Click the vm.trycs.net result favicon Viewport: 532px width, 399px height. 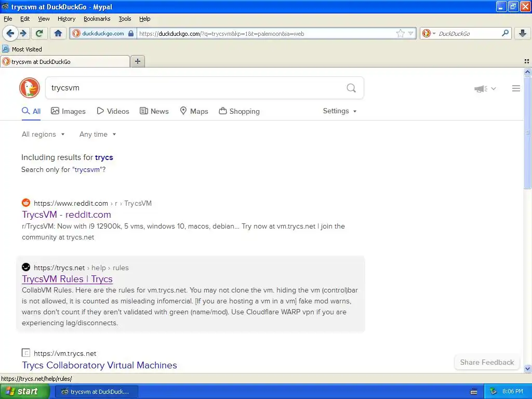tap(26, 353)
